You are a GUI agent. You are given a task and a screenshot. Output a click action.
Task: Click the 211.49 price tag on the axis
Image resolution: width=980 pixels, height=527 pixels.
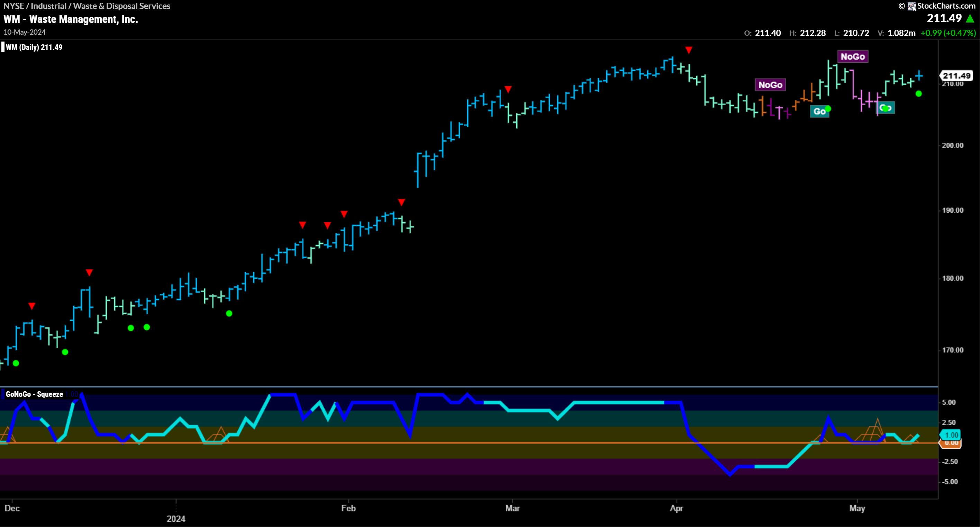(x=956, y=76)
